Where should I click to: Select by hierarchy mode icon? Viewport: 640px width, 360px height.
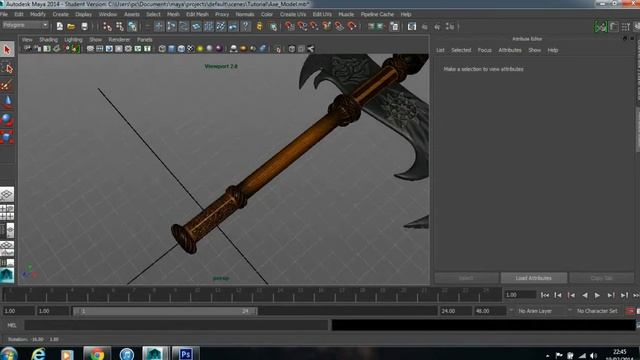point(107,27)
